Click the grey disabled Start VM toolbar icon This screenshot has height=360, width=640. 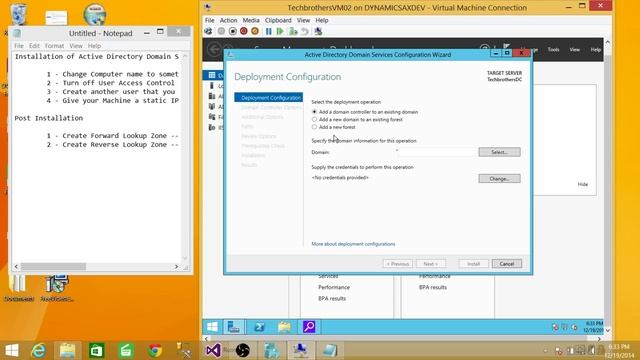point(221,31)
